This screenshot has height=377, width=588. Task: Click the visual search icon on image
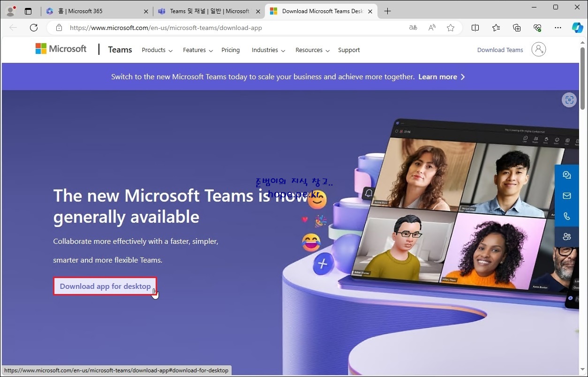click(x=569, y=99)
